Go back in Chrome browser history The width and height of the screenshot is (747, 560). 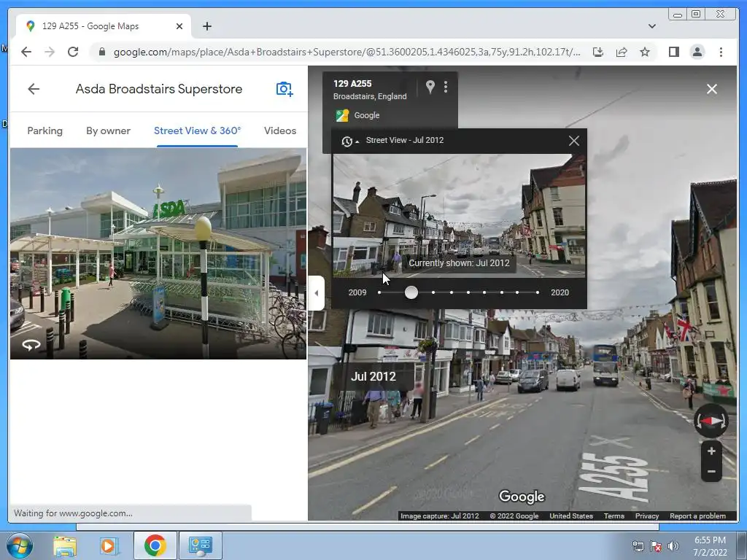[x=26, y=52]
